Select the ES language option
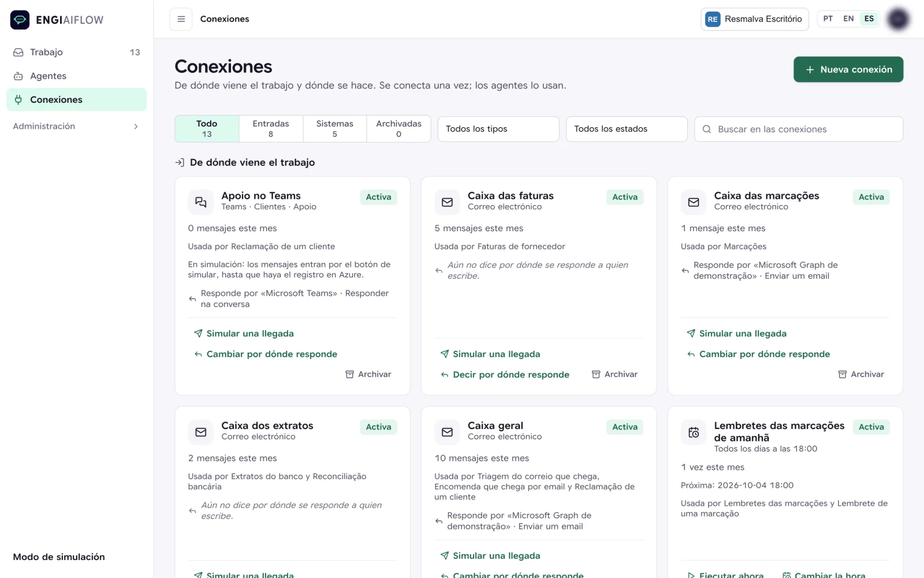 coord(869,18)
